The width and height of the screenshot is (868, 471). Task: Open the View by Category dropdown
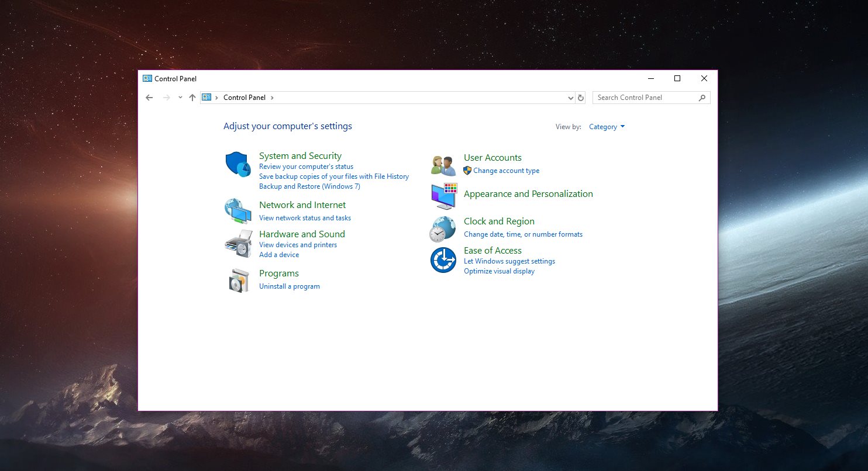pos(607,126)
